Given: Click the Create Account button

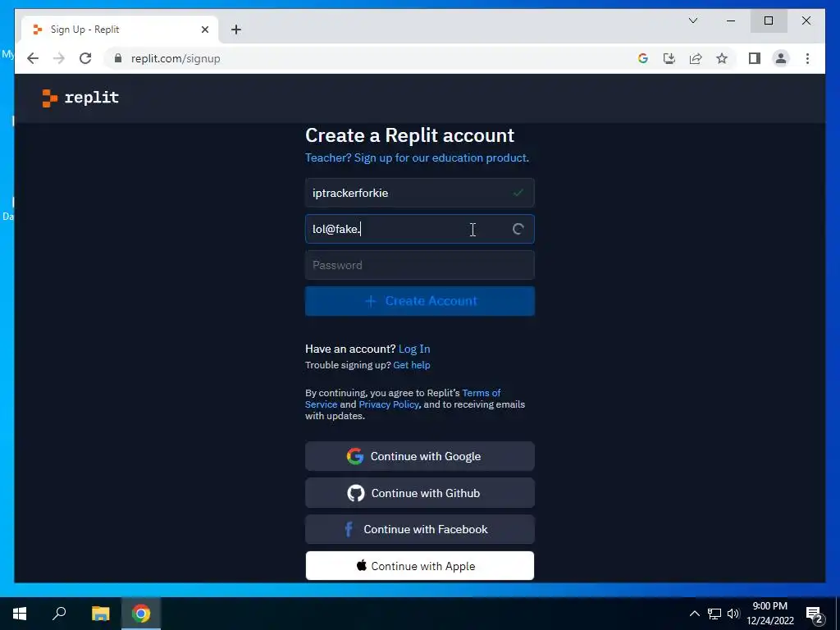Looking at the screenshot, I should 419,301.
